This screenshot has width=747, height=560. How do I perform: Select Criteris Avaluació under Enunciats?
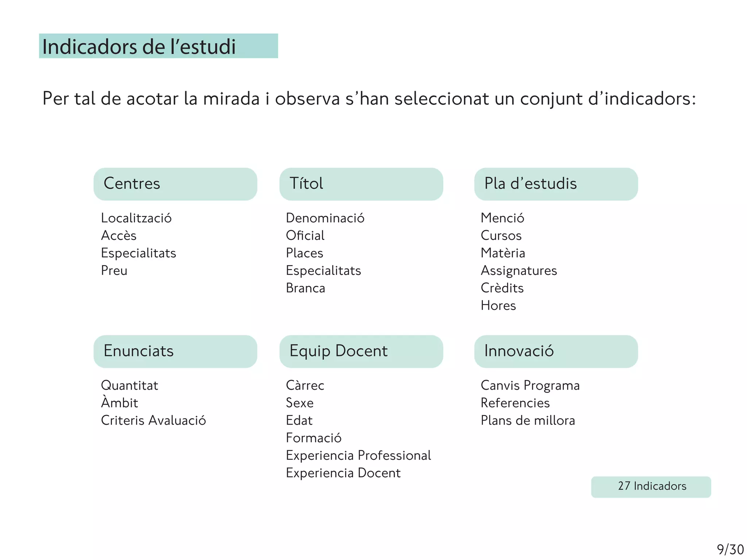click(x=154, y=420)
